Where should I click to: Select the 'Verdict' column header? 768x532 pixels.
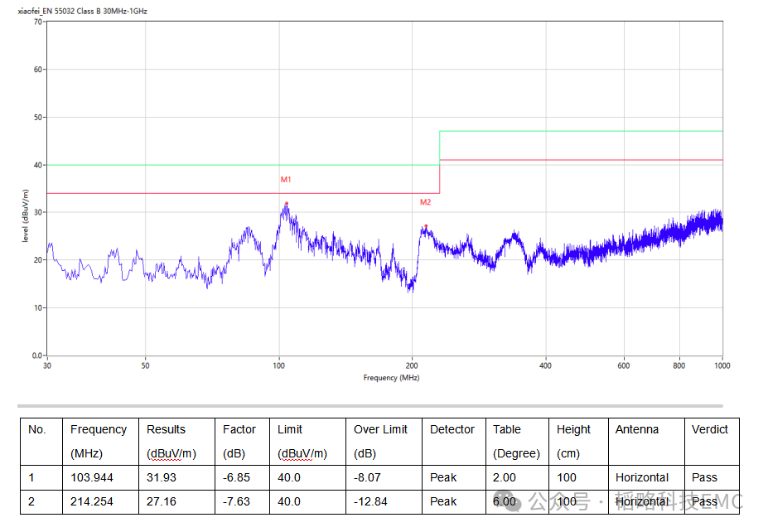click(x=710, y=429)
